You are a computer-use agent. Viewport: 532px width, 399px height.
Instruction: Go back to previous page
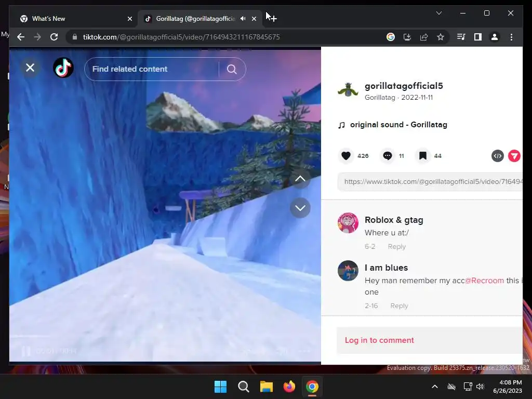coord(21,37)
